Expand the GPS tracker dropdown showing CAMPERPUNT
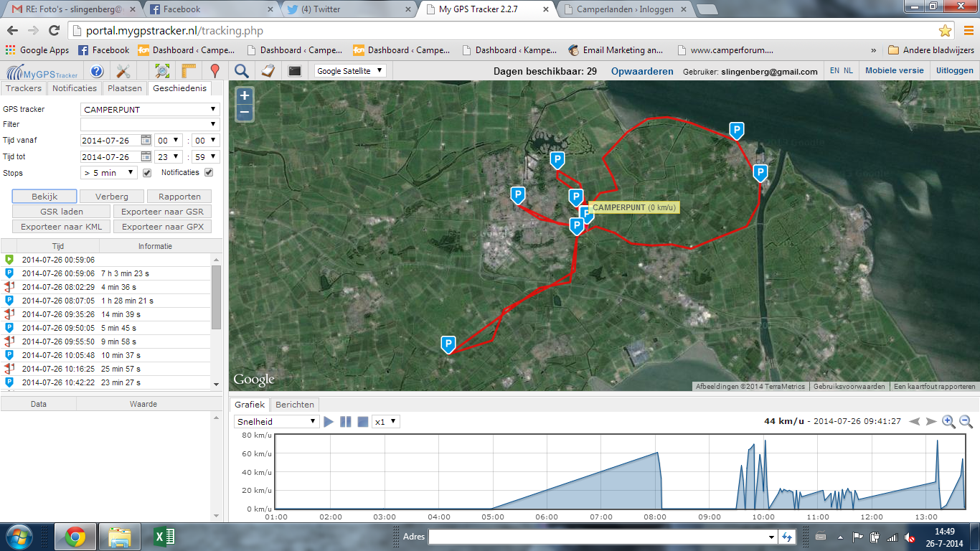 [x=151, y=110]
